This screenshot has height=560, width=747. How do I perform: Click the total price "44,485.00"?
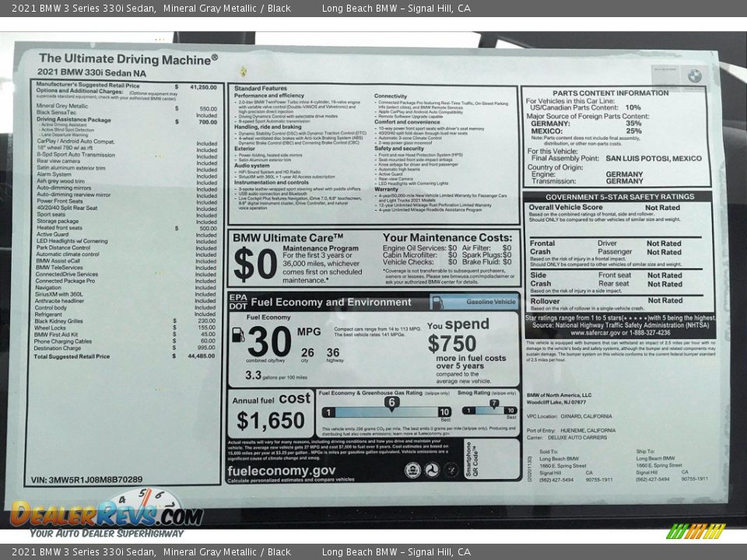point(201,355)
